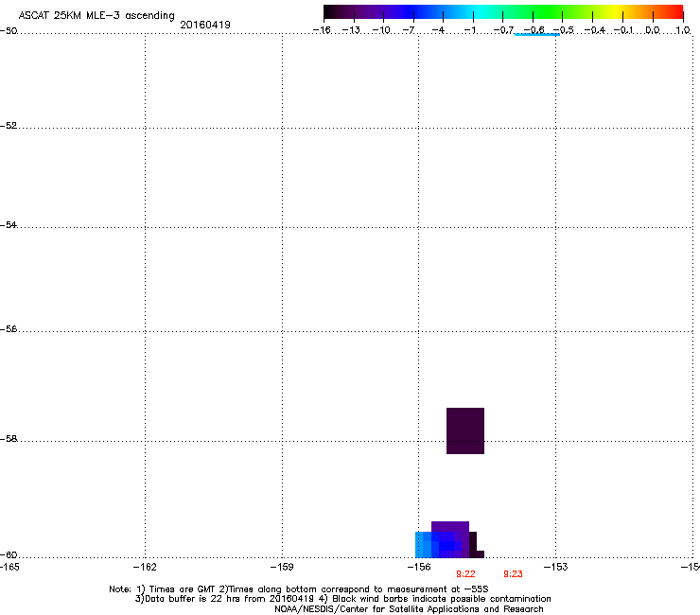Click the -165 longitude axis label
700x615 pixels.
point(9,567)
